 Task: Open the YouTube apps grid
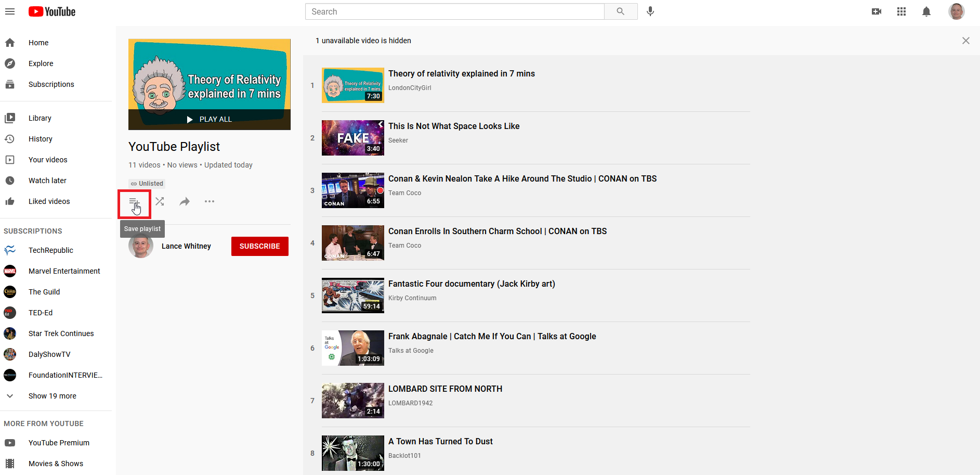click(x=901, y=11)
